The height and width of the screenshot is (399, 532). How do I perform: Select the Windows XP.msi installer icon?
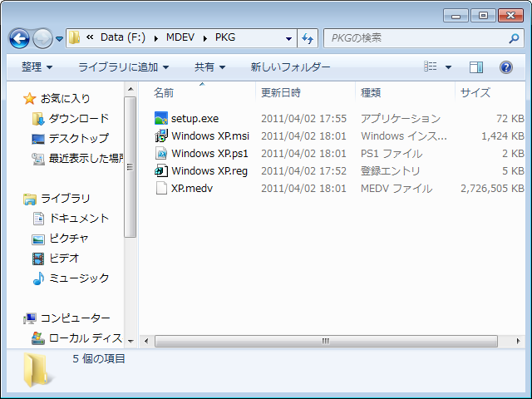click(161, 135)
